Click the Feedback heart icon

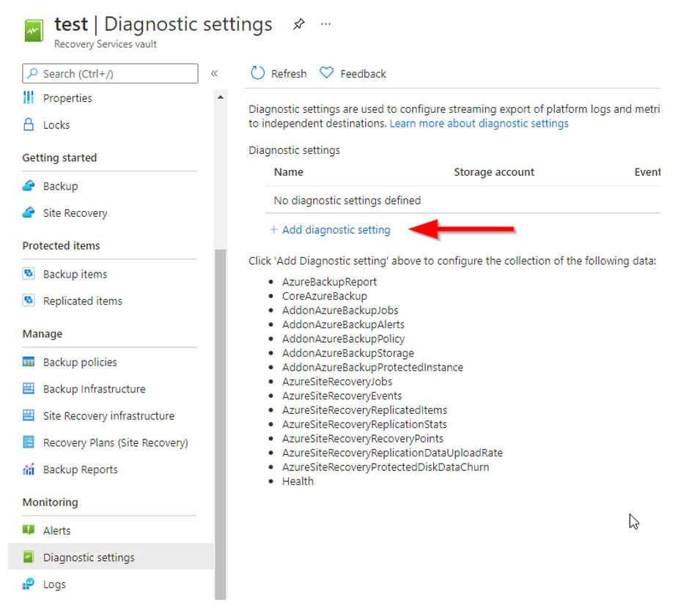[x=326, y=73]
